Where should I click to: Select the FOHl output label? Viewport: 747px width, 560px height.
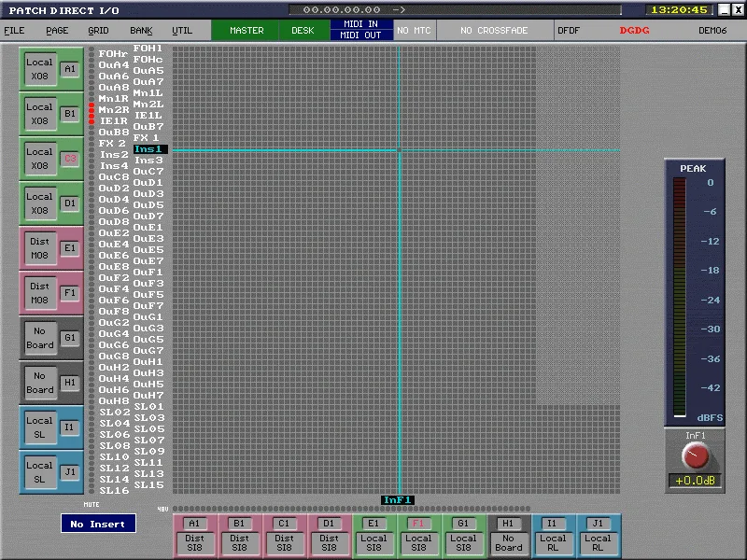point(148,49)
